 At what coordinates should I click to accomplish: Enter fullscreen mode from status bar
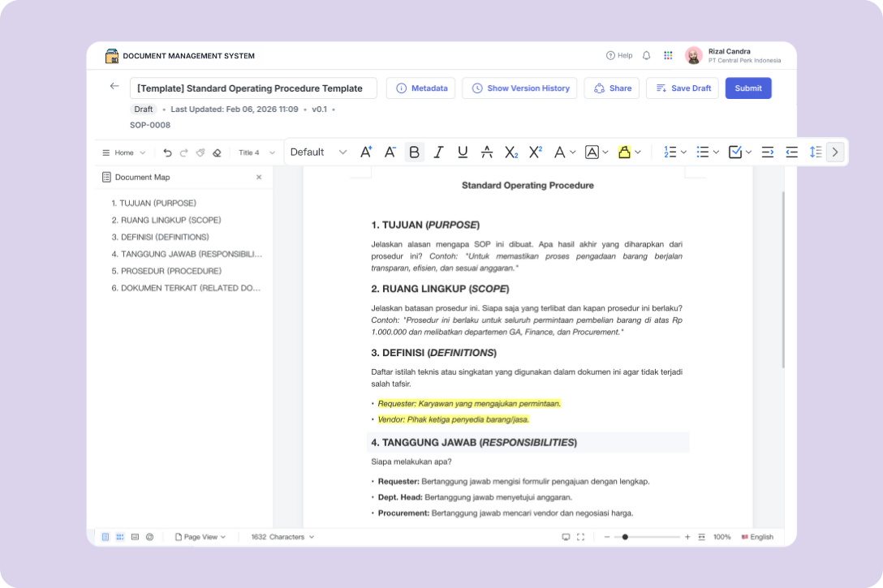(x=580, y=537)
